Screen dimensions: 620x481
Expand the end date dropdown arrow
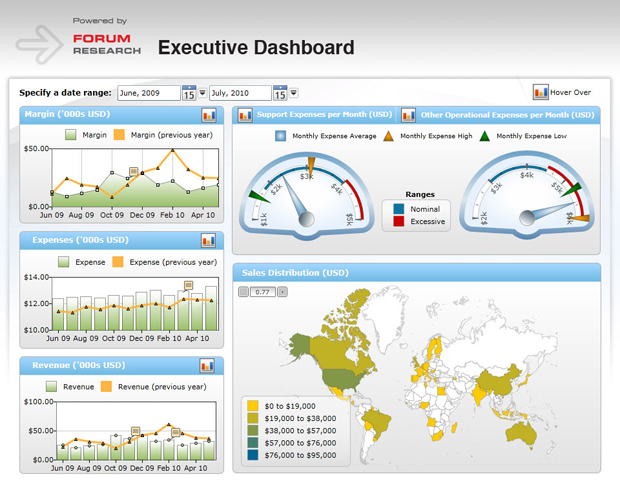[x=293, y=93]
